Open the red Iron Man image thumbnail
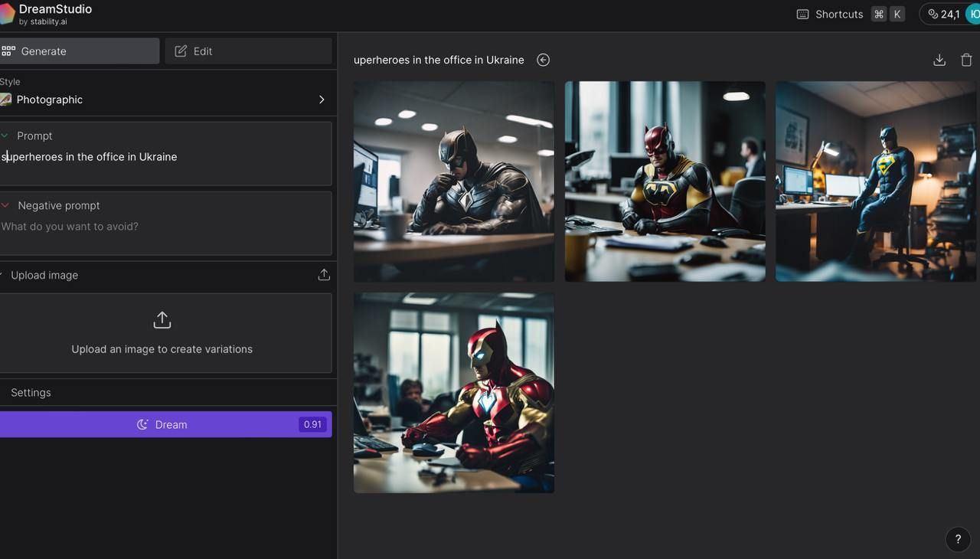This screenshot has height=559, width=980. tap(453, 392)
